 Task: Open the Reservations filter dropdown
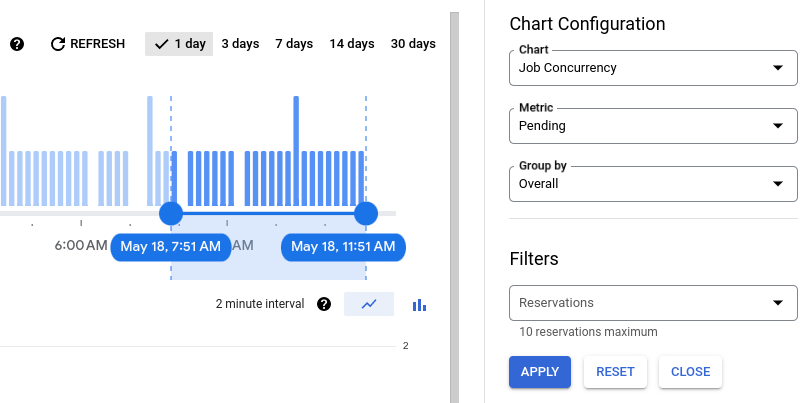[x=653, y=303]
